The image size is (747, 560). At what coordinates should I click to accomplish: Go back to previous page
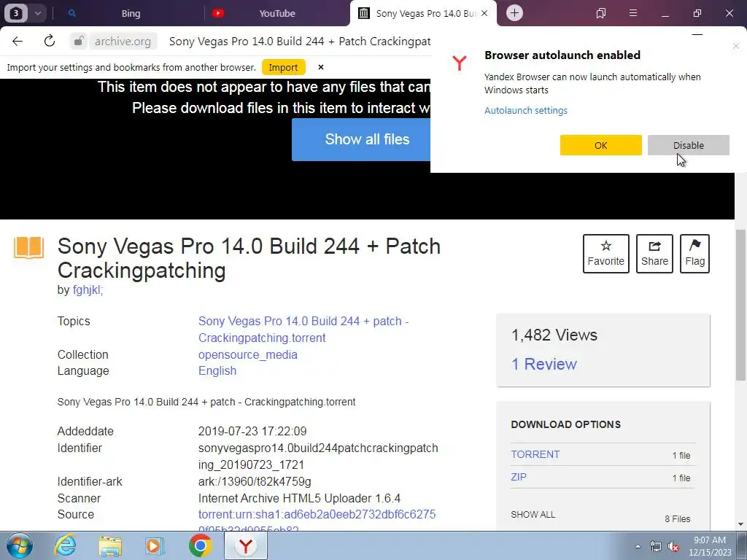pos(18,42)
